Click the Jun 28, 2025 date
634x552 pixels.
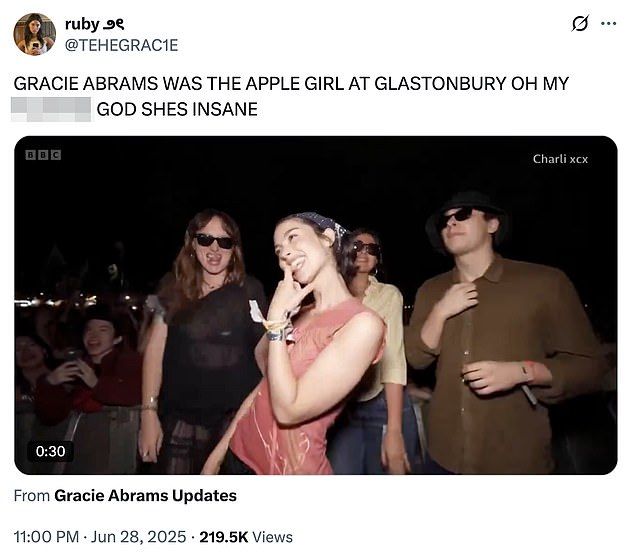[138, 537]
